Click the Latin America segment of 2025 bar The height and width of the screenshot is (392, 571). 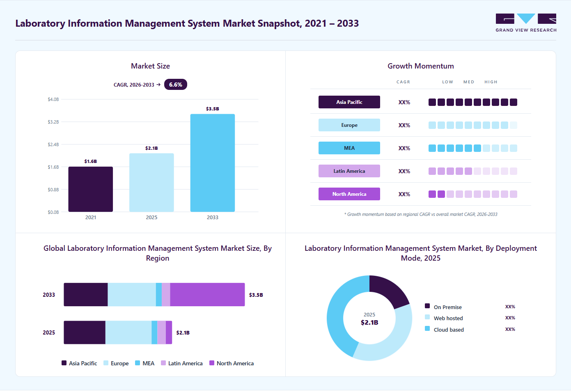[162, 332]
